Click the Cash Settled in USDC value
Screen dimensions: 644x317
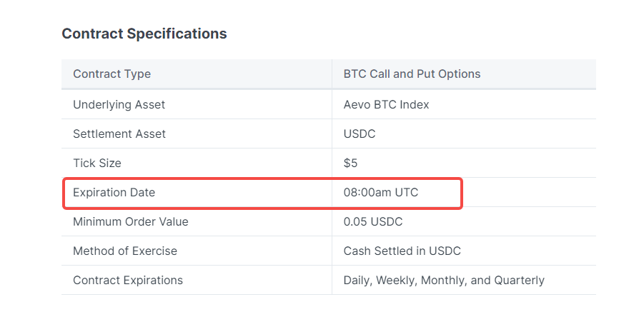pyautogui.click(x=402, y=251)
